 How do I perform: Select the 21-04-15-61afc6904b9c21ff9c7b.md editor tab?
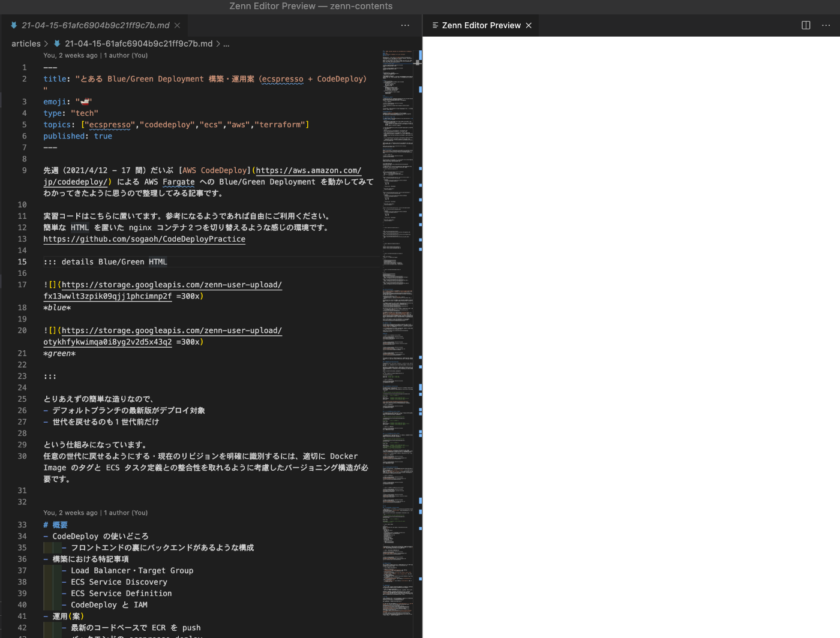click(95, 25)
